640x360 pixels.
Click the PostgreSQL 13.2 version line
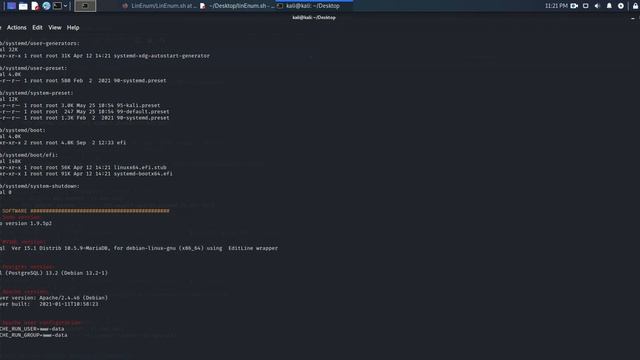54,273
